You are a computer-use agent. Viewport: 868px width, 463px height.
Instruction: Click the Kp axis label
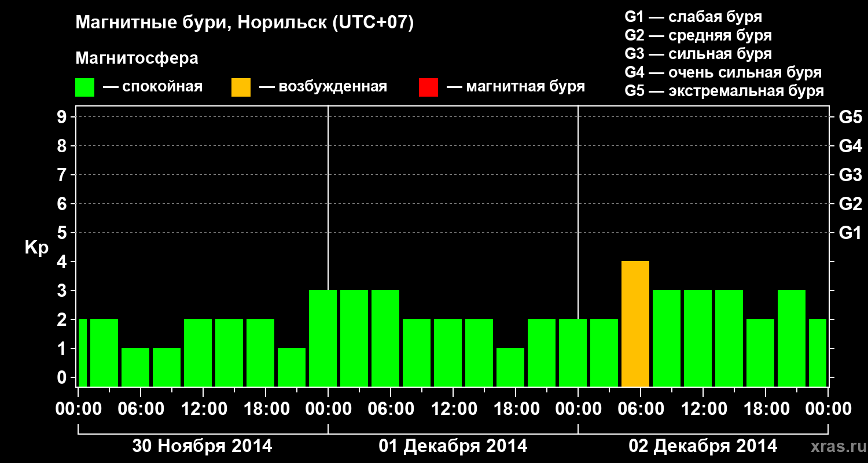(36, 248)
